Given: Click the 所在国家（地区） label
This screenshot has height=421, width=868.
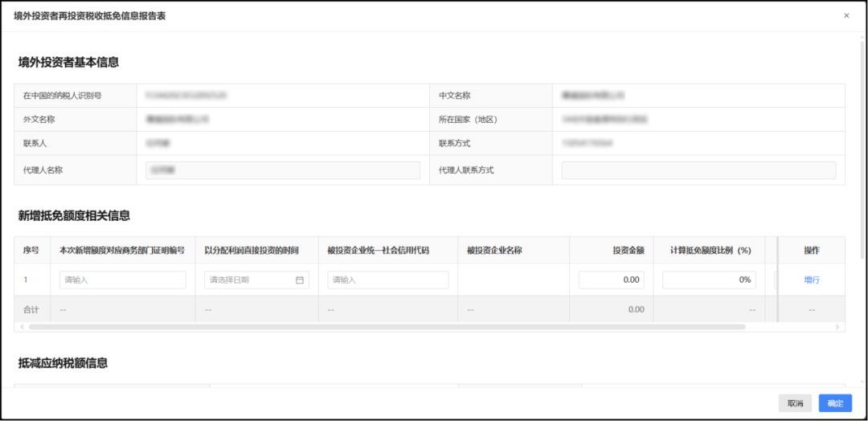Looking at the screenshot, I should pyautogui.click(x=469, y=120).
